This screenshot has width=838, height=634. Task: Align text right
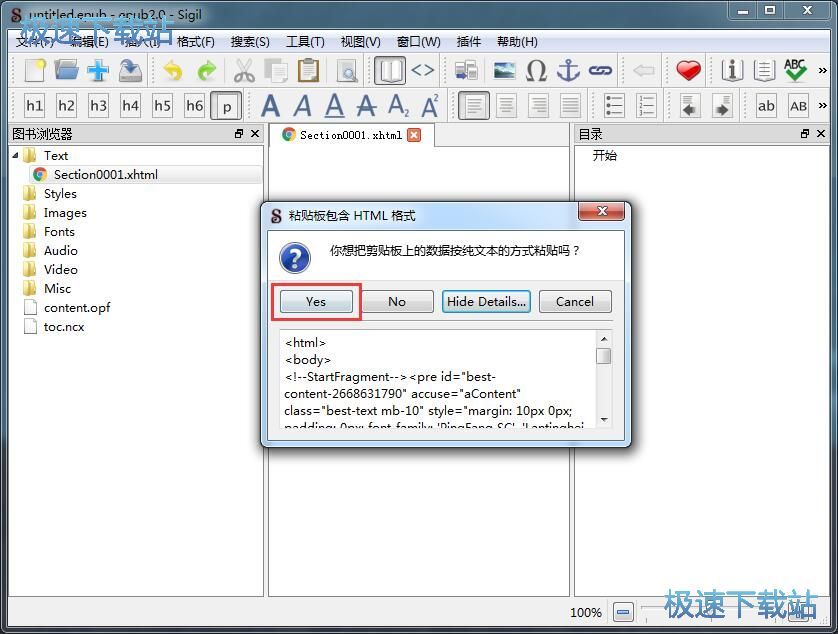coord(538,106)
